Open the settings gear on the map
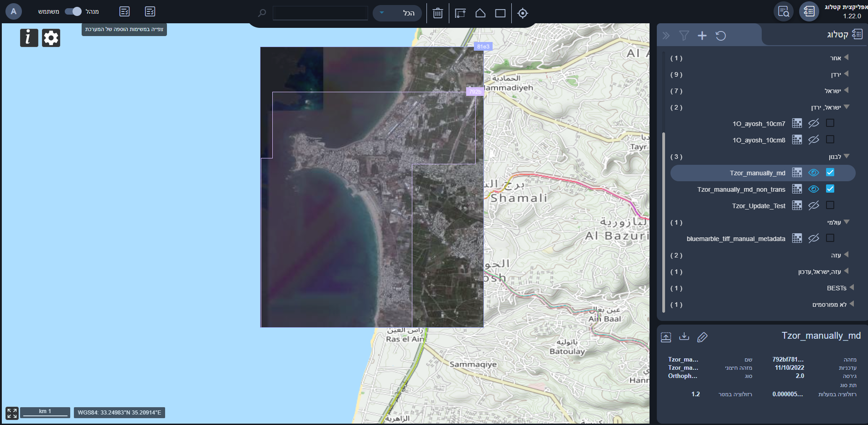The width and height of the screenshot is (868, 425). (x=51, y=37)
